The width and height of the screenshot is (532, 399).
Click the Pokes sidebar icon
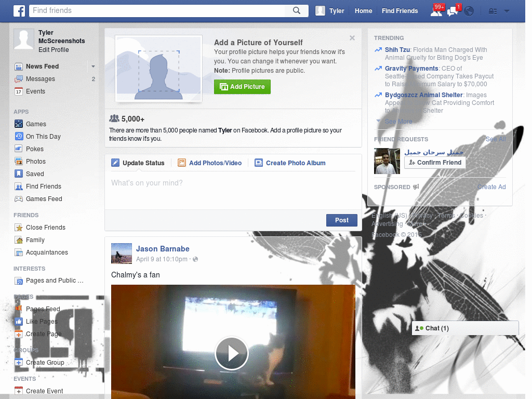(19, 149)
